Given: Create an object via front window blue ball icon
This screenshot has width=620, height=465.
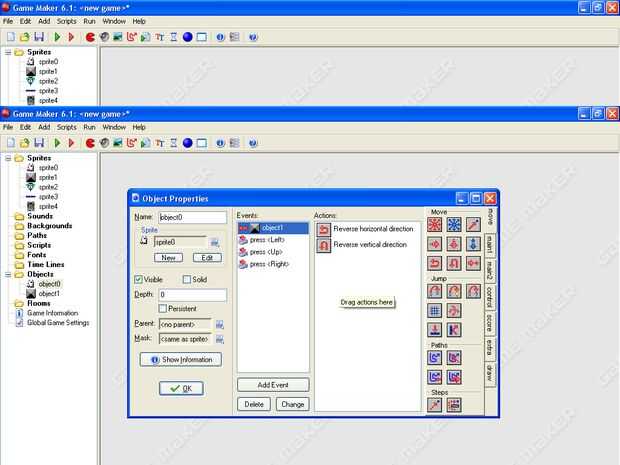Looking at the screenshot, I should click(x=187, y=143).
